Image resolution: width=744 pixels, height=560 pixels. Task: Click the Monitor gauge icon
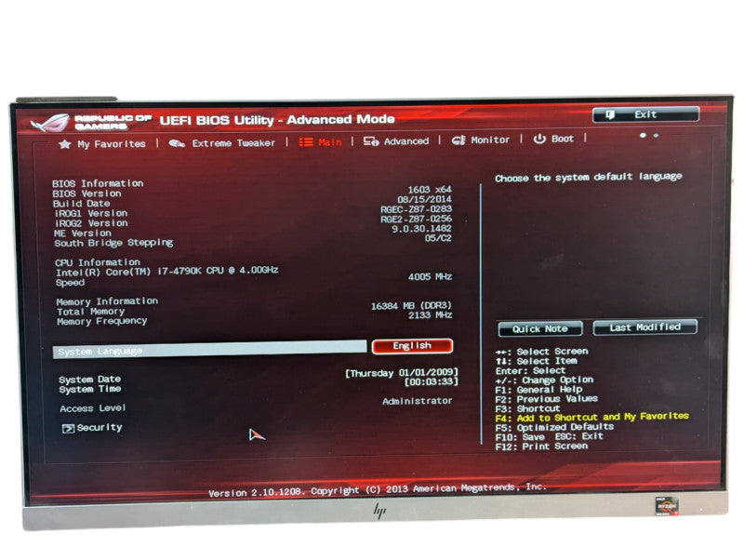tap(458, 140)
